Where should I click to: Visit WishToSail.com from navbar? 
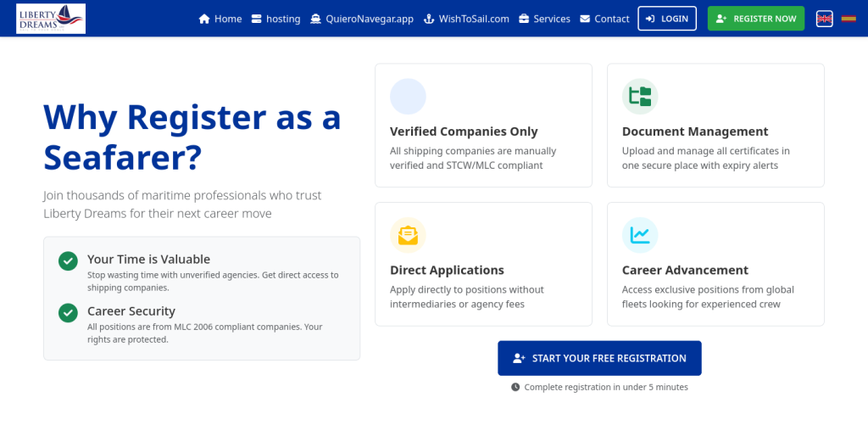466,19
